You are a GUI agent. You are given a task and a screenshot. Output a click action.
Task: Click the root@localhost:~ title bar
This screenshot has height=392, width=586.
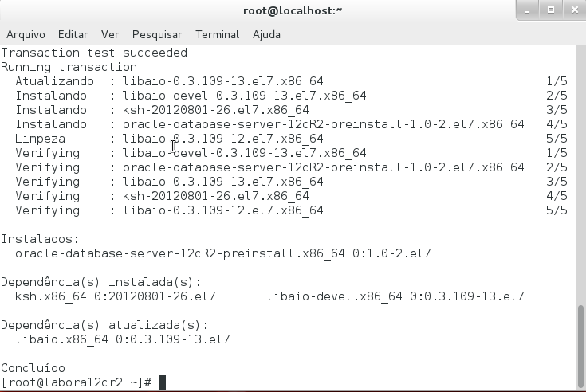click(x=293, y=10)
